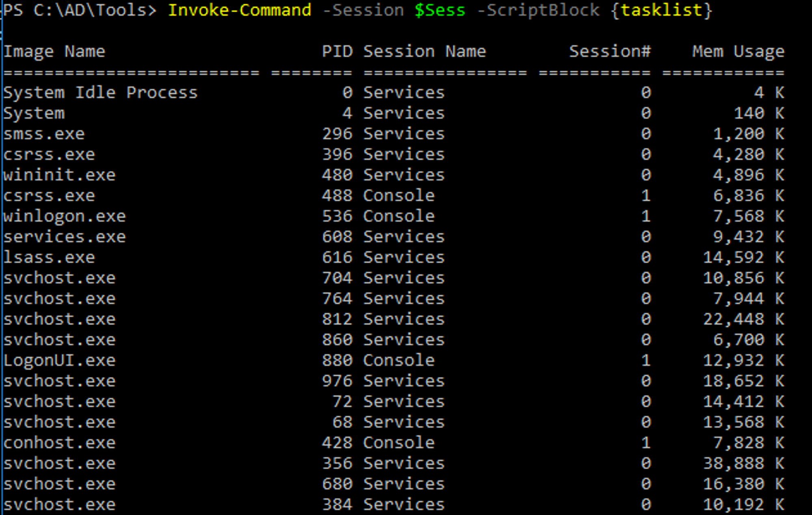The width and height of the screenshot is (812, 515).
Task: Click the winlogon.exe process name
Action: point(65,216)
